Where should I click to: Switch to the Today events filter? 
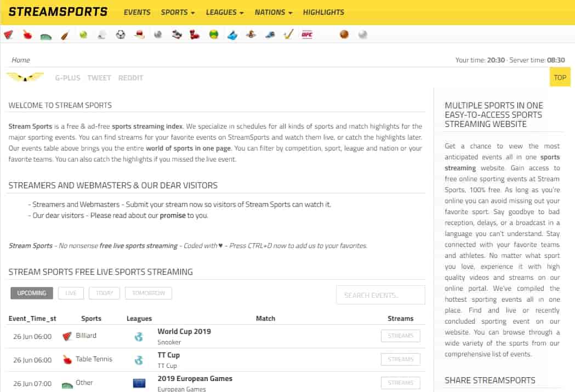click(104, 293)
